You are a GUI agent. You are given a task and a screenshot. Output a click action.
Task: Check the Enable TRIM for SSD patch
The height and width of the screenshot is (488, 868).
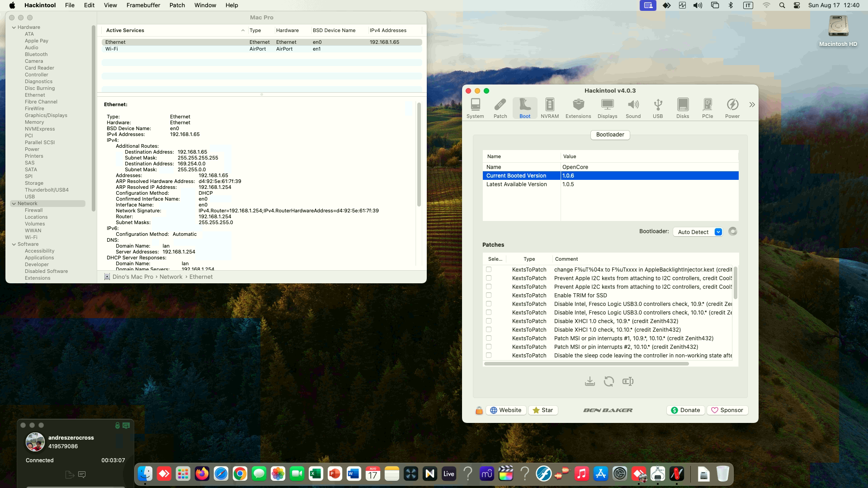pos(489,295)
